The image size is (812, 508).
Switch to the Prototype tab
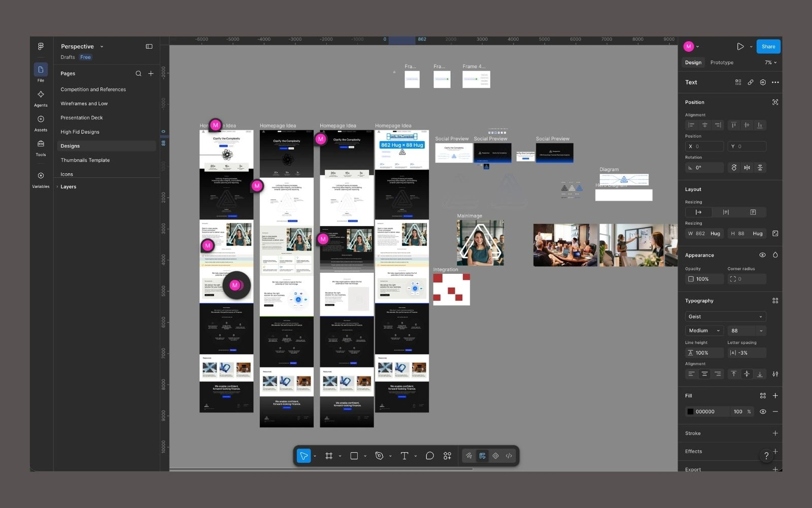click(722, 62)
